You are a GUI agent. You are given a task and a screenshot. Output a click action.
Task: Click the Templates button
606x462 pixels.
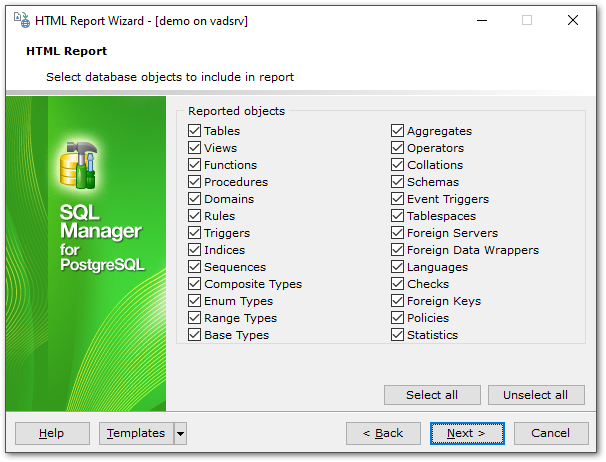[136, 433]
